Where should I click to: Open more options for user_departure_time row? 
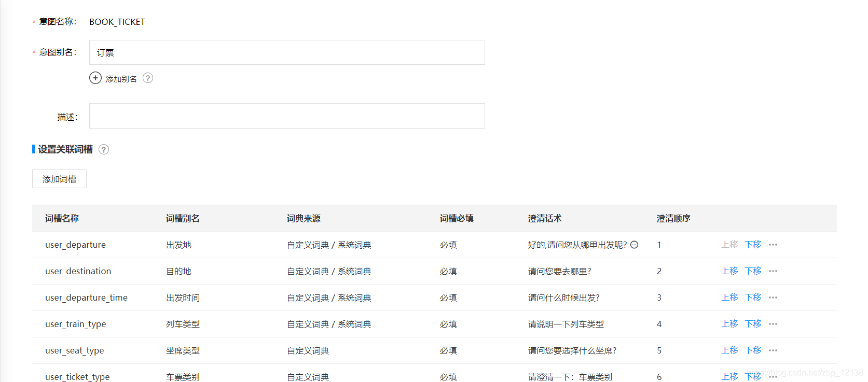[773, 298]
